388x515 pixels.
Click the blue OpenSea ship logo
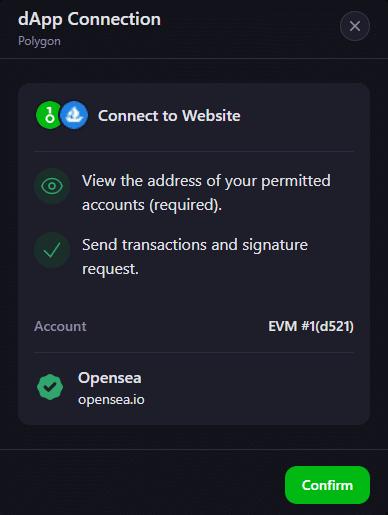tap(74, 115)
